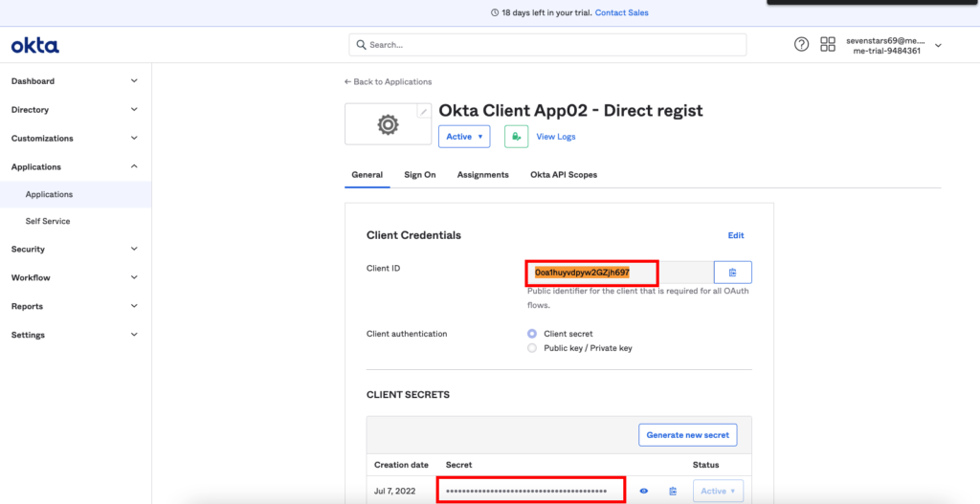Switch to the Sign On tab
Viewport: 980px width, 504px height.
pyautogui.click(x=419, y=175)
